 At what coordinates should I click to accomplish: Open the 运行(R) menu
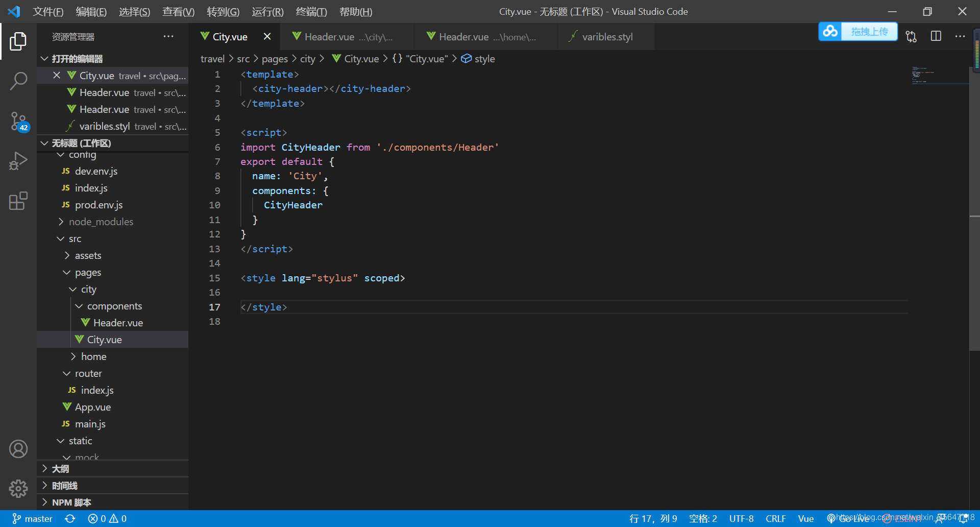(x=267, y=11)
